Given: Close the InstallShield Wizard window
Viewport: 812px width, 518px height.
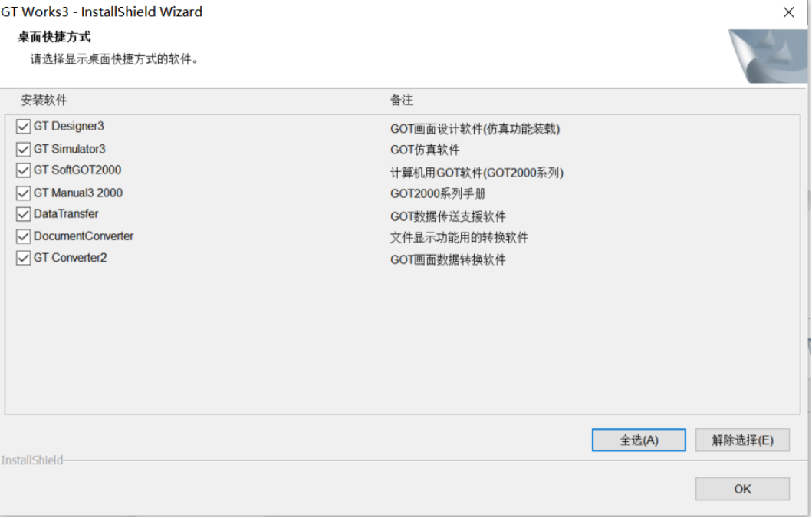Looking at the screenshot, I should tap(788, 12).
